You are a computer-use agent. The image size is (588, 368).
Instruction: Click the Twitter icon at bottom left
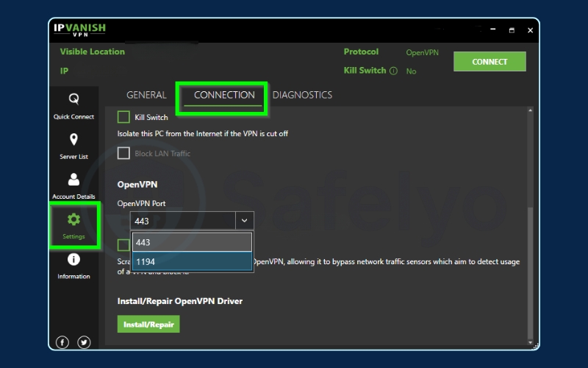tap(84, 342)
